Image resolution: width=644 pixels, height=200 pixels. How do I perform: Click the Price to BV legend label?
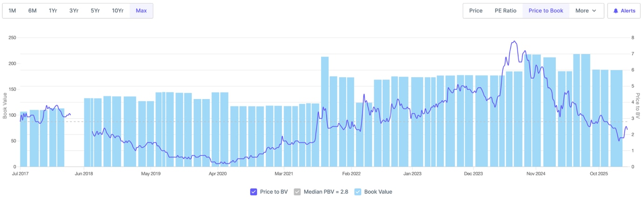click(273, 192)
